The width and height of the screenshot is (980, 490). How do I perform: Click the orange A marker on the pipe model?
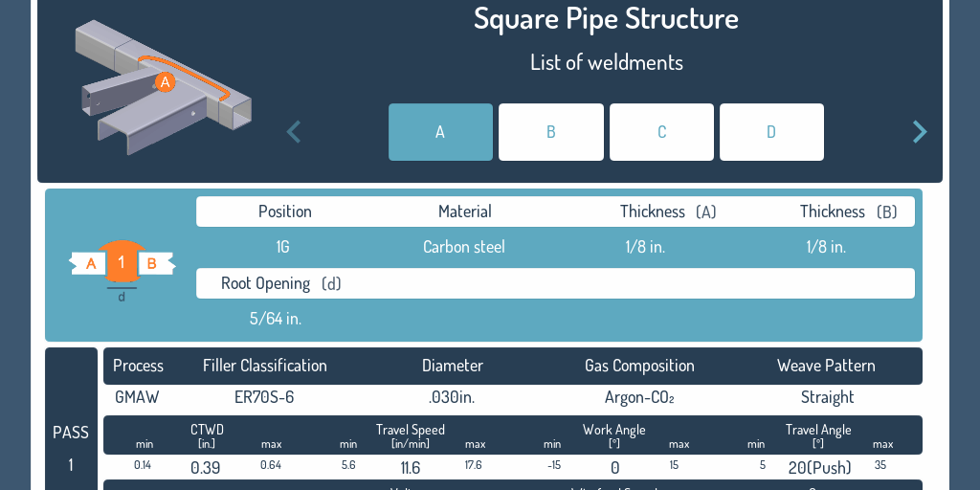pos(166,82)
